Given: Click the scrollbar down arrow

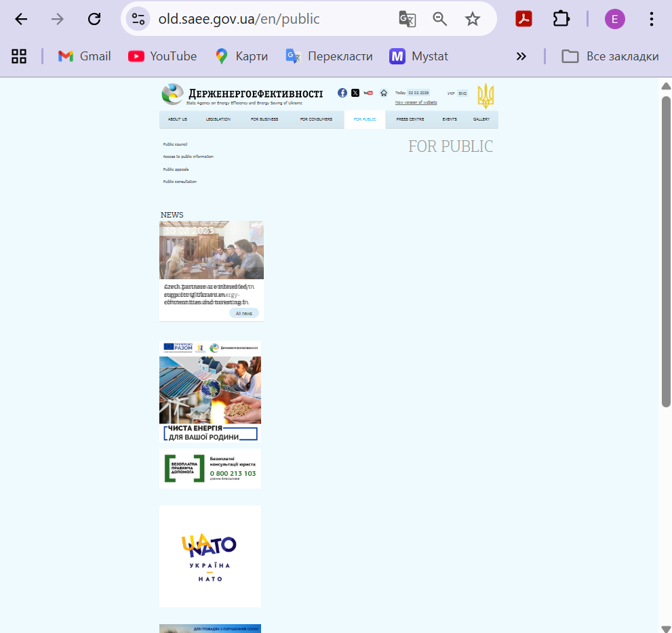Looking at the screenshot, I should (666, 628).
